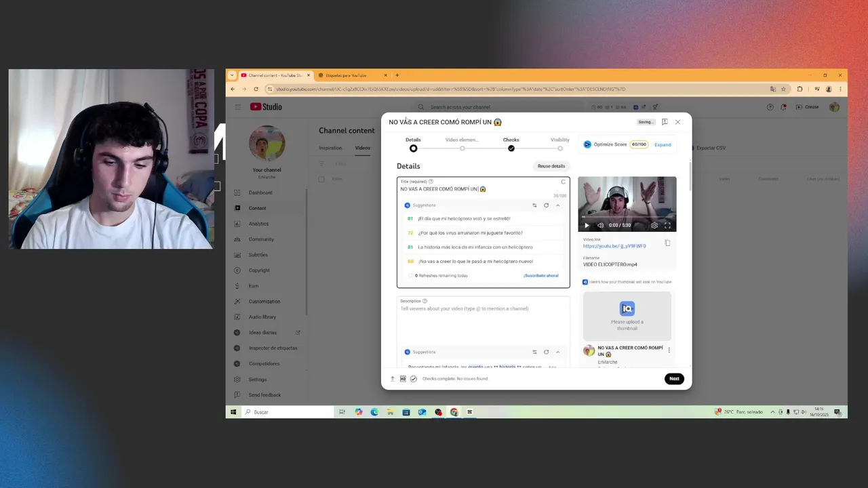The width and height of the screenshot is (868, 488).
Task: Reload the browser page
Action: tap(255, 89)
